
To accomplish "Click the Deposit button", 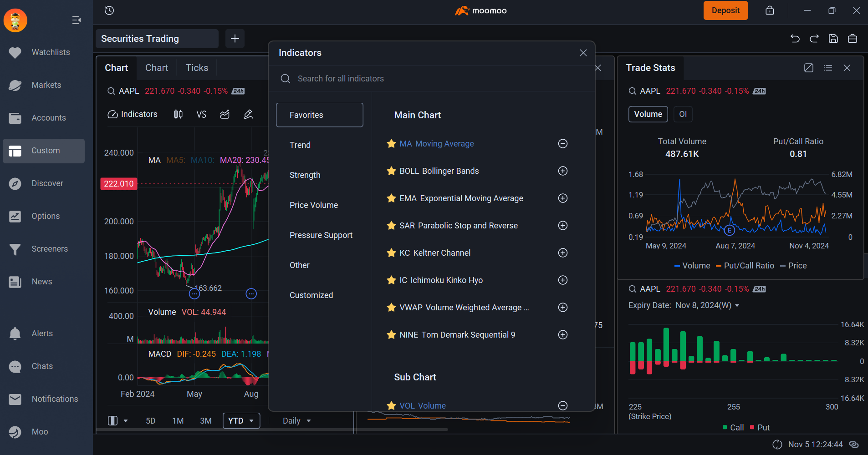I will point(725,10).
